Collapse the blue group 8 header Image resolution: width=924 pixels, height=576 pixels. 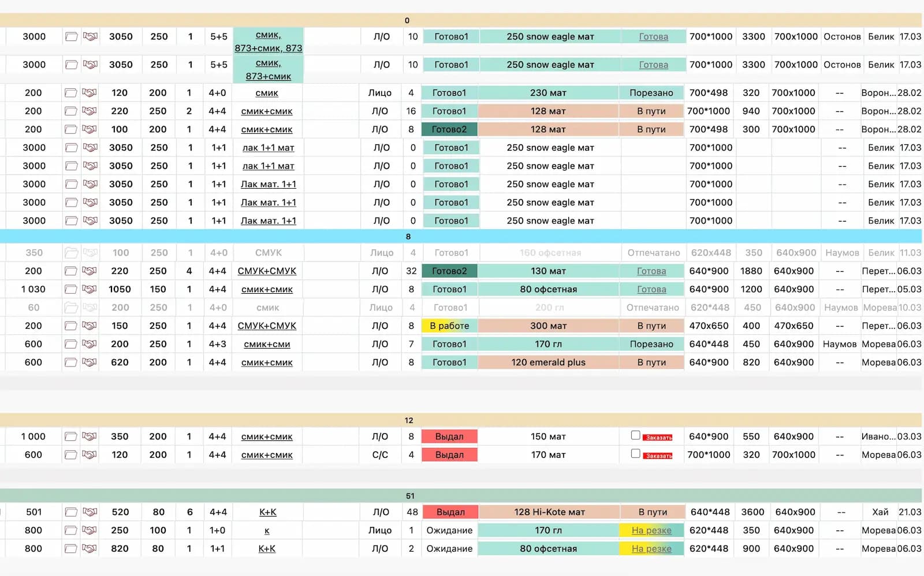coord(408,237)
